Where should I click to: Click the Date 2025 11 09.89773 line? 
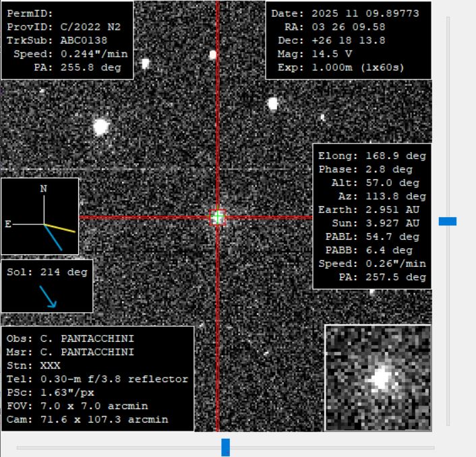[x=345, y=13]
